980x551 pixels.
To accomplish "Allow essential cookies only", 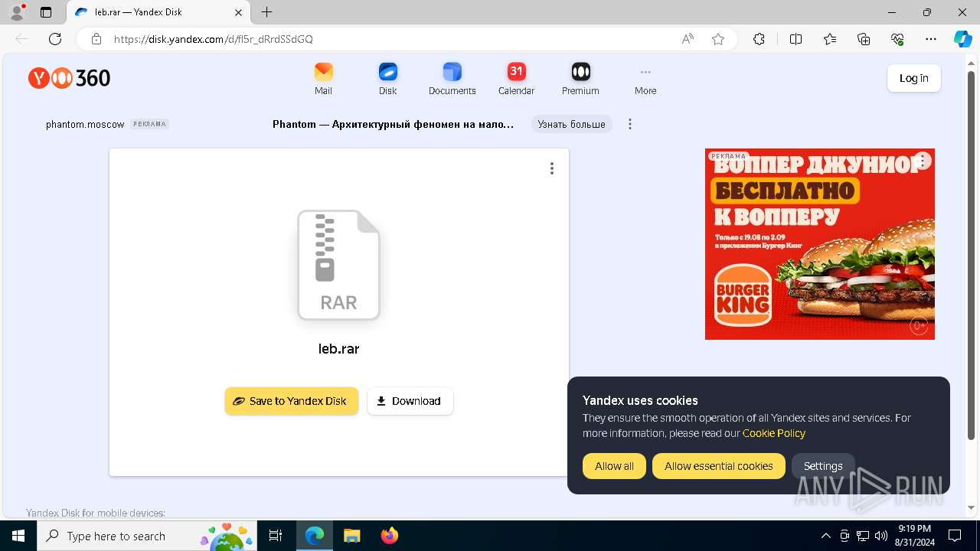I will click(x=719, y=466).
